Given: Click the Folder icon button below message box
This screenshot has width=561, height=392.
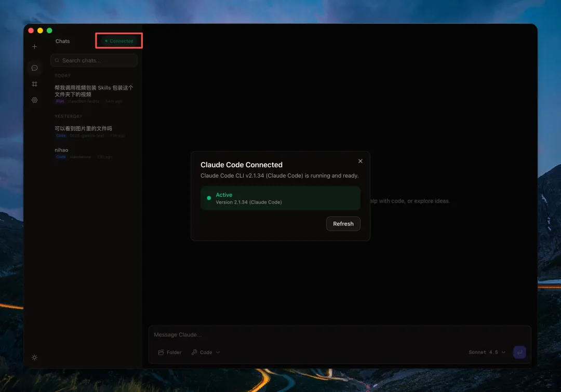Looking at the screenshot, I should pos(170,352).
